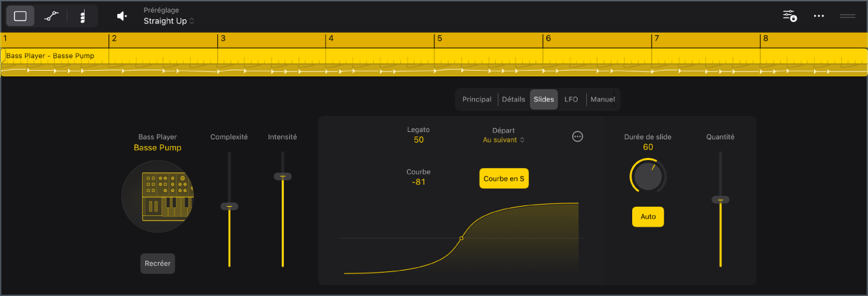Open the circled ellipsis options beside Départ
Image resolution: width=868 pixels, height=296 pixels.
(578, 136)
